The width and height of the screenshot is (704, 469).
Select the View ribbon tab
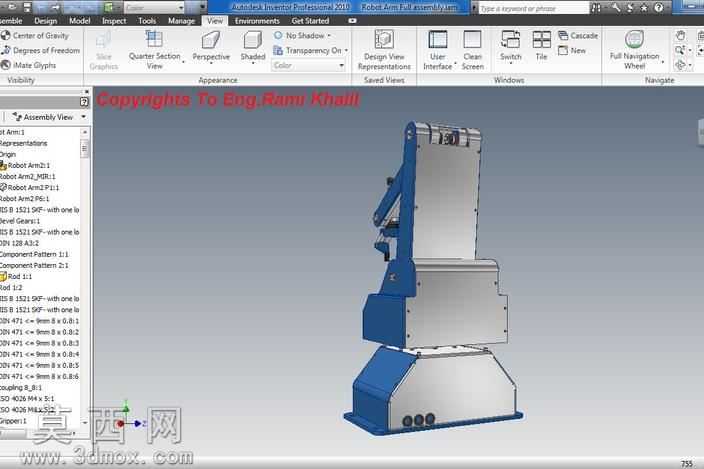(215, 21)
